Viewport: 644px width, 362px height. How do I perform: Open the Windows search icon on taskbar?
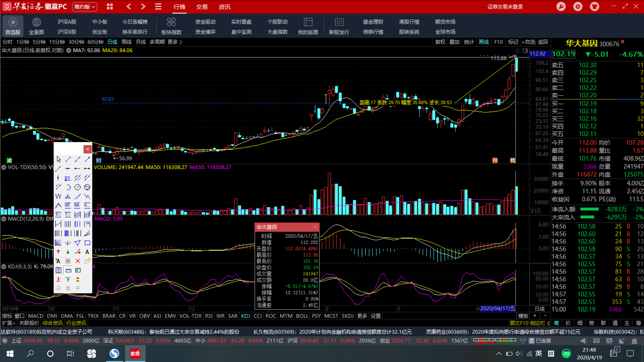click(30, 353)
